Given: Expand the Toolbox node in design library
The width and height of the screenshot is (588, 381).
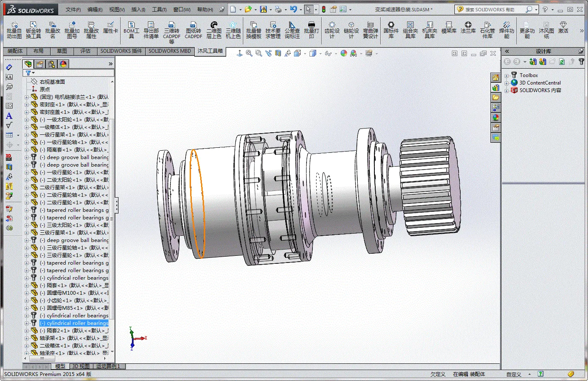Looking at the screenshot, I should [506, 76].
